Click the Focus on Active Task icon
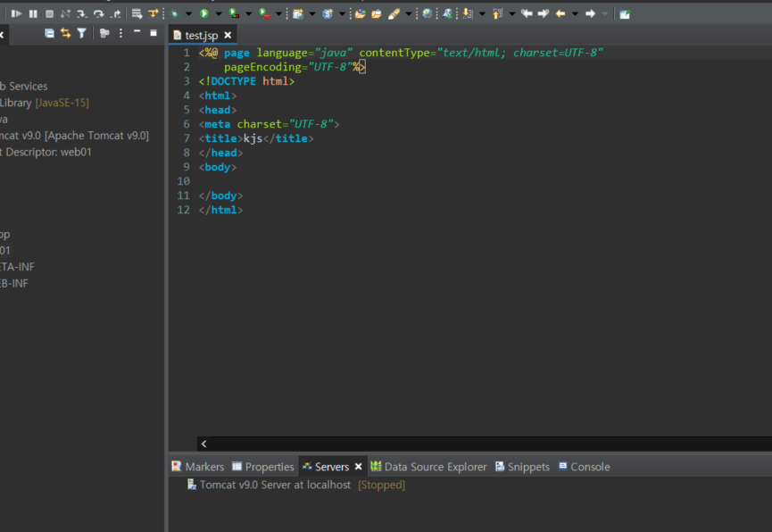Viewport: 772px width, 532px height. [x=104, y=33]
